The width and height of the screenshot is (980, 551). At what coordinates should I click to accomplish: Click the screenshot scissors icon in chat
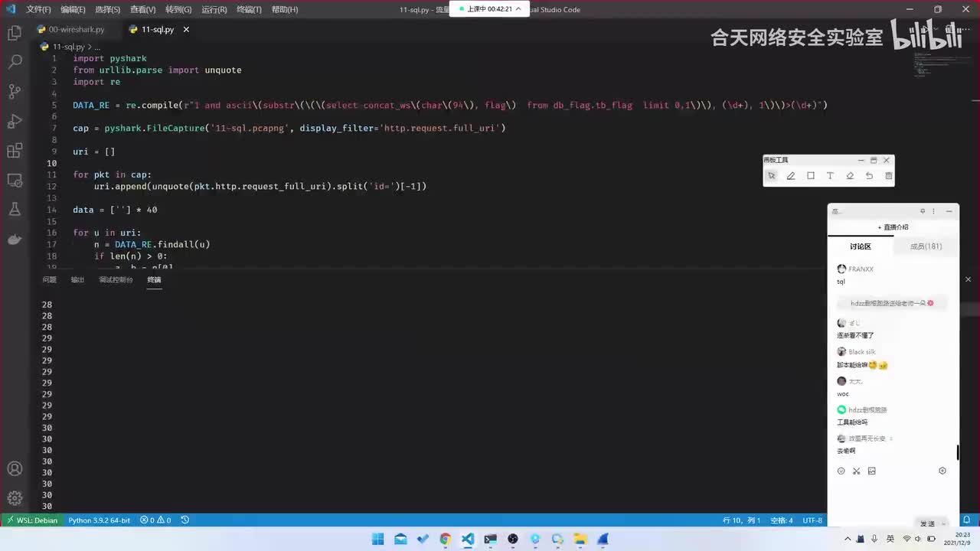click(x=857, y=471)
